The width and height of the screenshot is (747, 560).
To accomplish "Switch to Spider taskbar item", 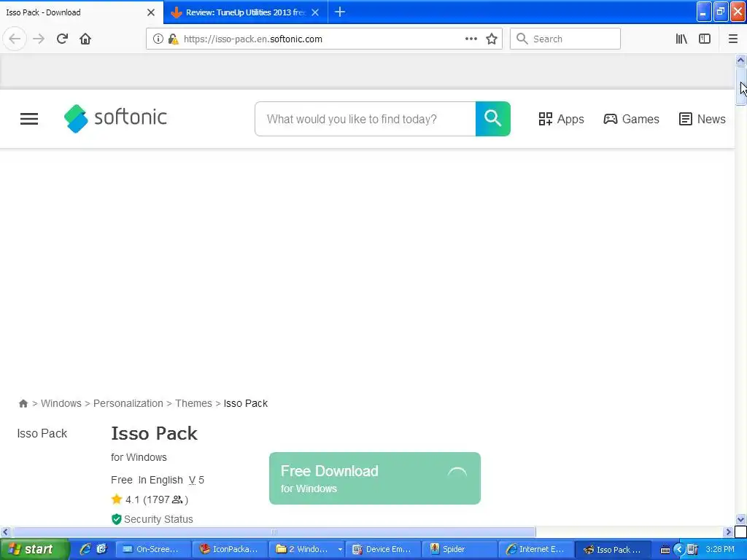I will point(460,549).
